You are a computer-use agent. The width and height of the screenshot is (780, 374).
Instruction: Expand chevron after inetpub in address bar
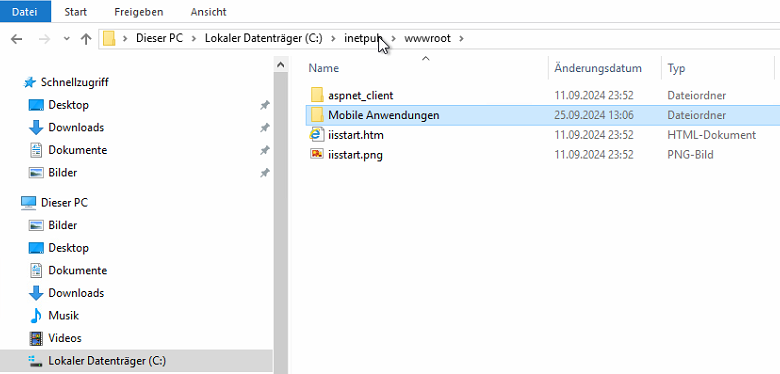(x=393, y=38)
